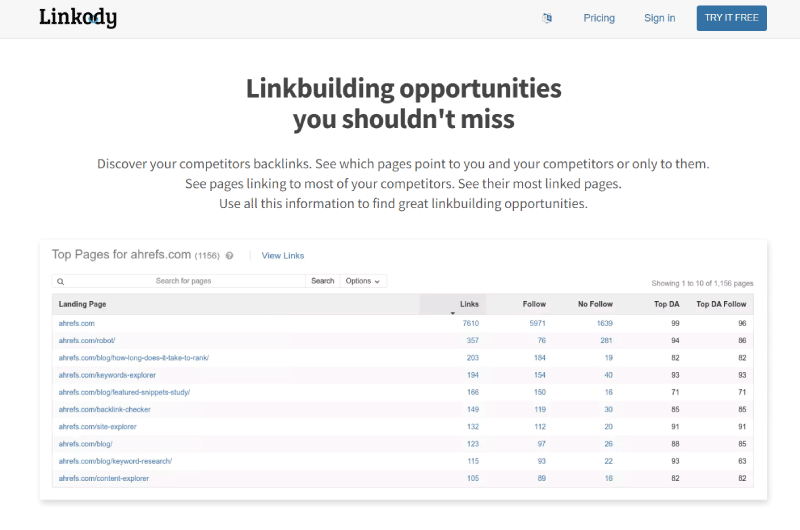The width and height of the screenshot is (800, 530).
Task: Click the 119 follow count
Action: pos(540,409)
